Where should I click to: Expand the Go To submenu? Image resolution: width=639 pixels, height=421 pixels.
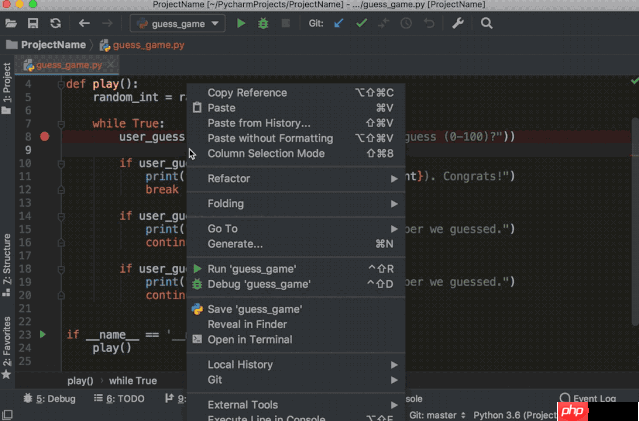click(296, 229)
